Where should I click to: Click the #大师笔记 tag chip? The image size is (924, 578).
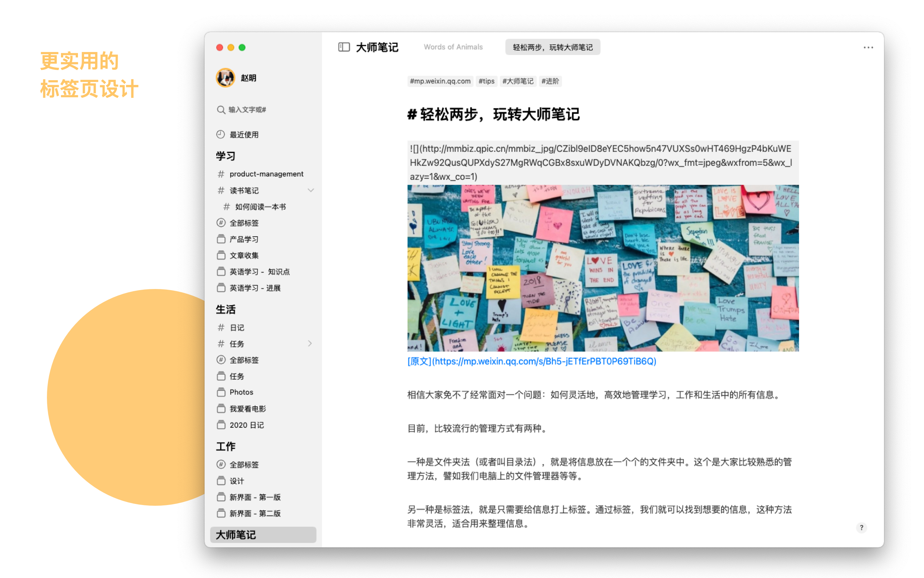[x=518, y=81]
